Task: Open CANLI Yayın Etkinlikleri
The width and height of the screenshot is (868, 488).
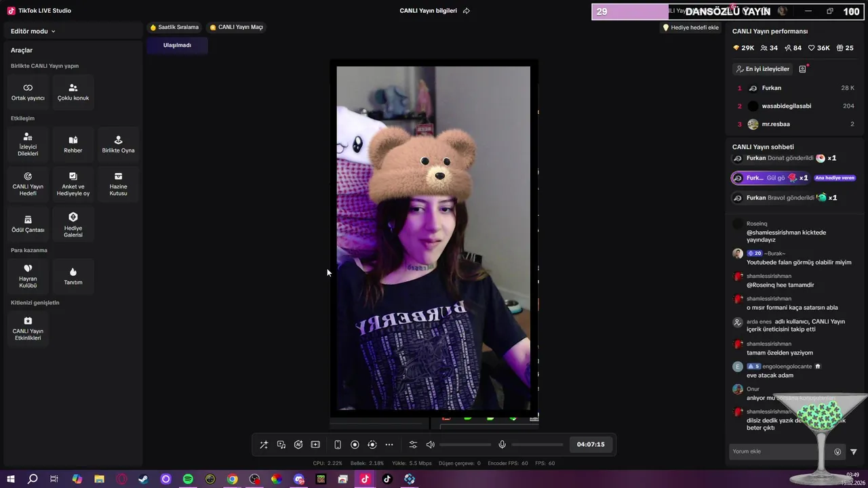Action: coord(28,329)
